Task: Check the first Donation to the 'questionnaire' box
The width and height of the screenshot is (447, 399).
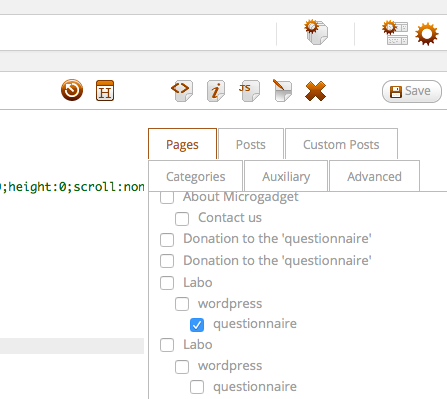Action: pos(167,240)
